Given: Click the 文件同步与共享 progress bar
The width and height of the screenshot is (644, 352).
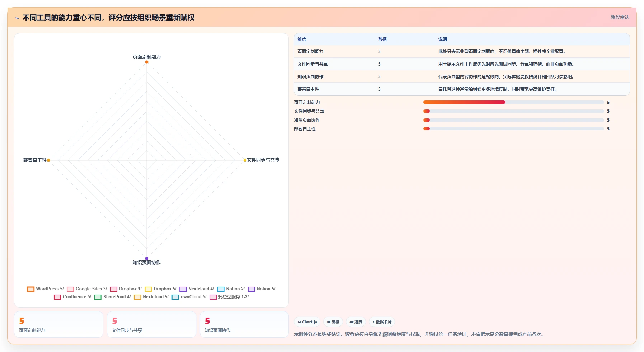Looking at the screenshot, I should tap(514, 111).
